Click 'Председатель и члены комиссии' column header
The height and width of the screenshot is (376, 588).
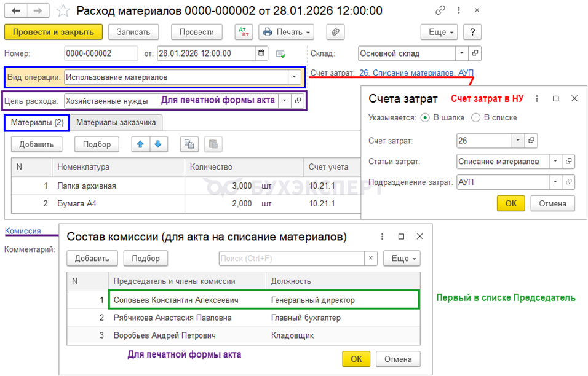coord(187,281)
